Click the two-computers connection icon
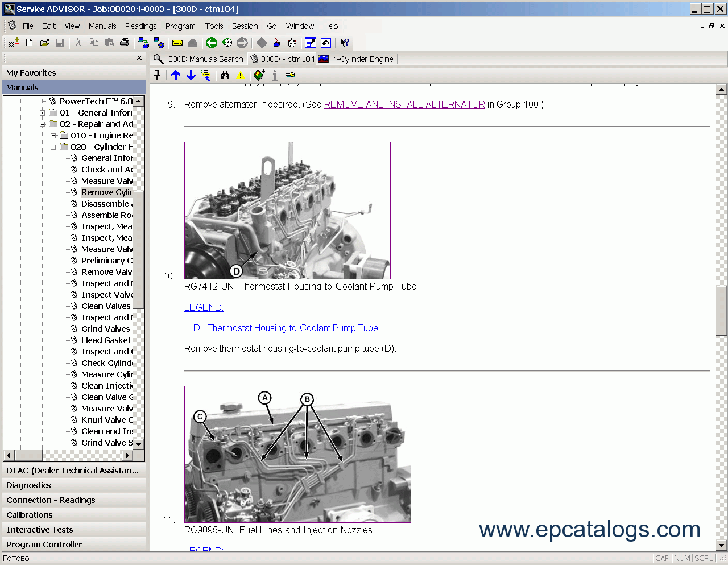The width and height of the screenshot is (728, 565). click(143, 43)
